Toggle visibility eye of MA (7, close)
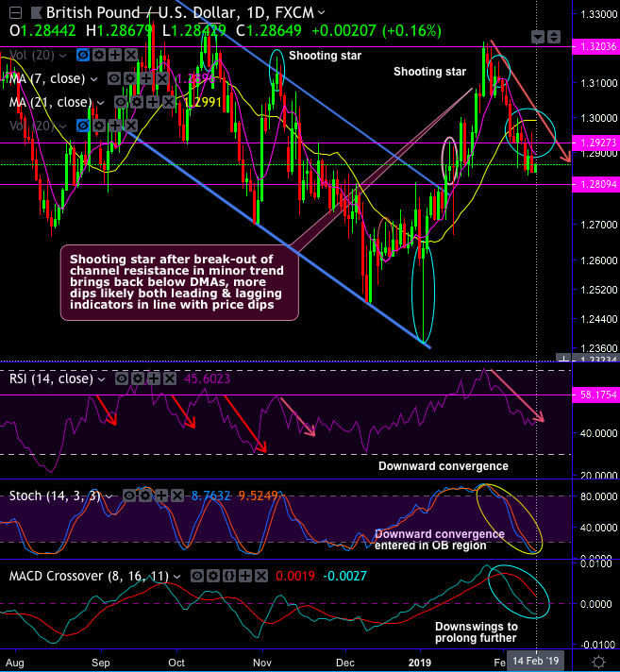This screenshot has height=672, width=620. coord(113,78)
